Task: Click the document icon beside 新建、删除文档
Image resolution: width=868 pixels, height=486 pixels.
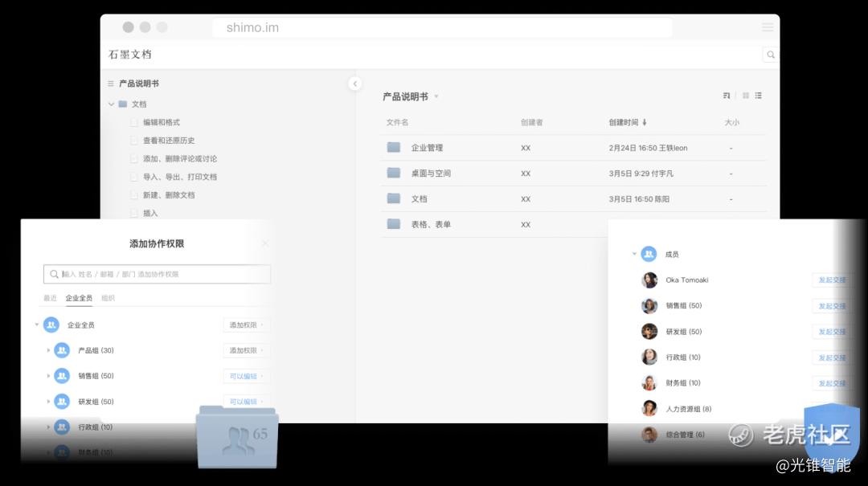Action: 133,195
